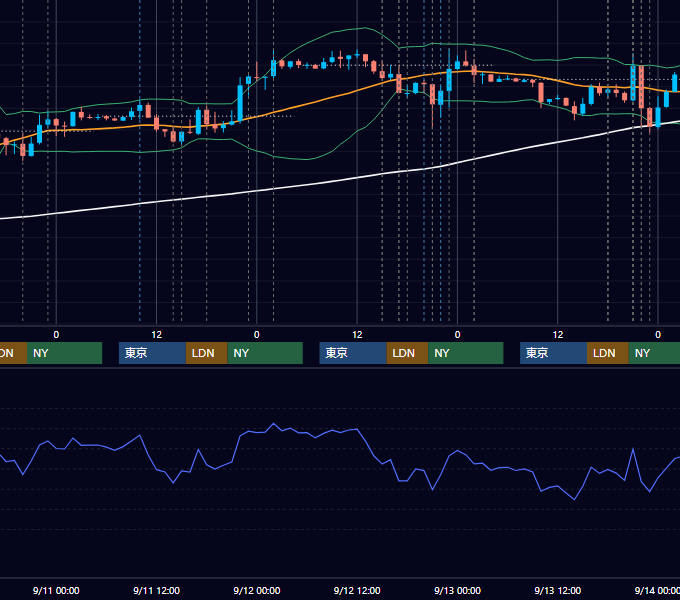Click the 9/12 12:00 time axis label

click(357, 590)
